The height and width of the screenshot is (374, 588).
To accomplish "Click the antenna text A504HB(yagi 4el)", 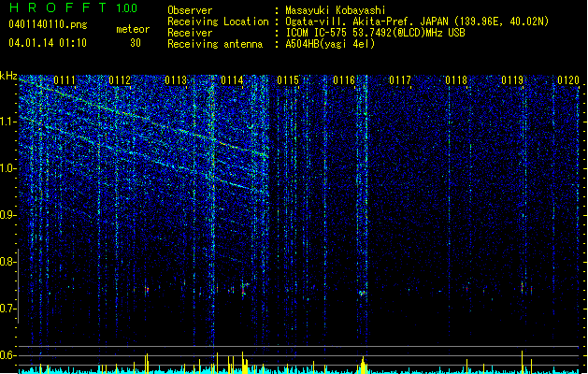I will [x=330, y=44].
